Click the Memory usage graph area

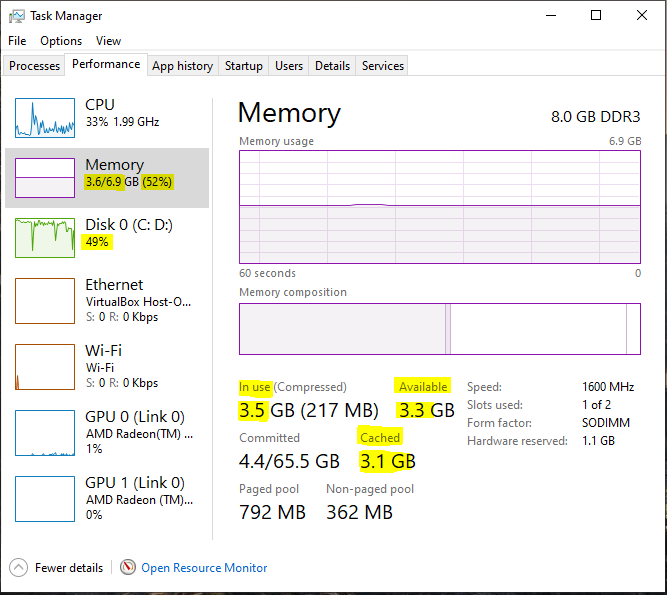click(439, 207)
